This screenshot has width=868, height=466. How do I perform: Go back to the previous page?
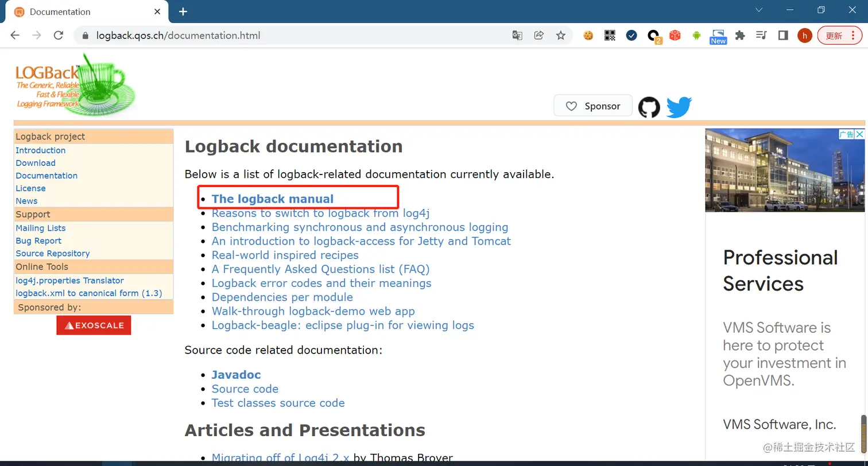(x=15, y=36)
